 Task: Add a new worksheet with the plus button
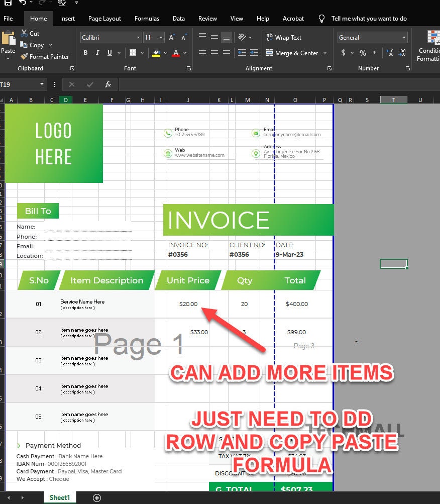(x=96, y=497)
